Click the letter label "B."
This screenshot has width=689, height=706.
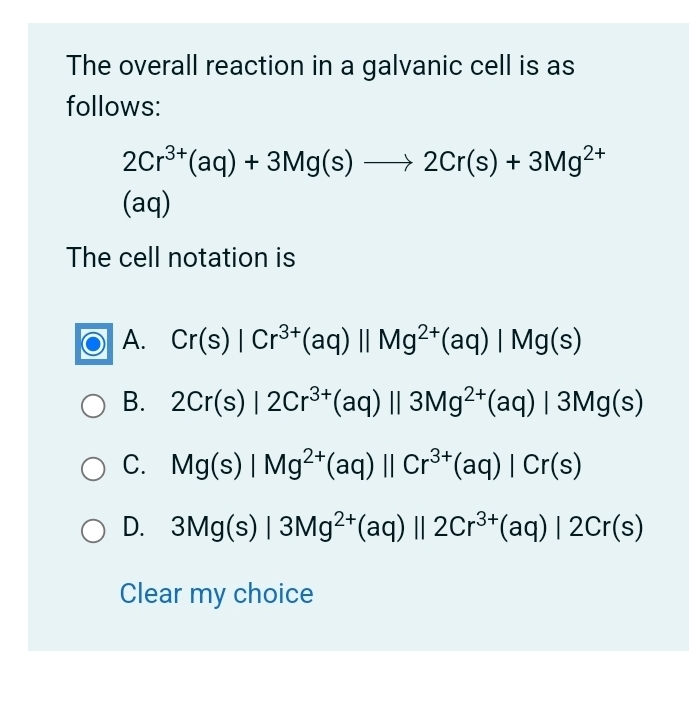[134, 402]
